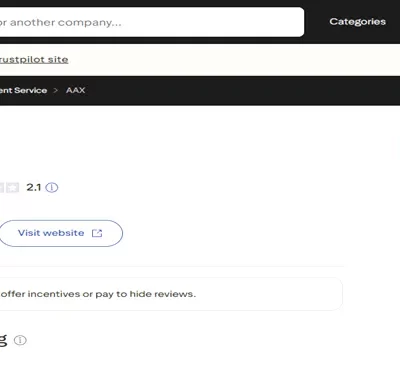Click the cut-off heading text above the info icon

point(3,339)
